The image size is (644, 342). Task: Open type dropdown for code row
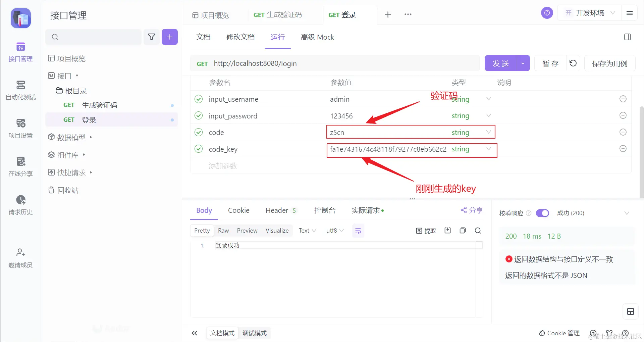pyautogui.click(x=489, y=132)
